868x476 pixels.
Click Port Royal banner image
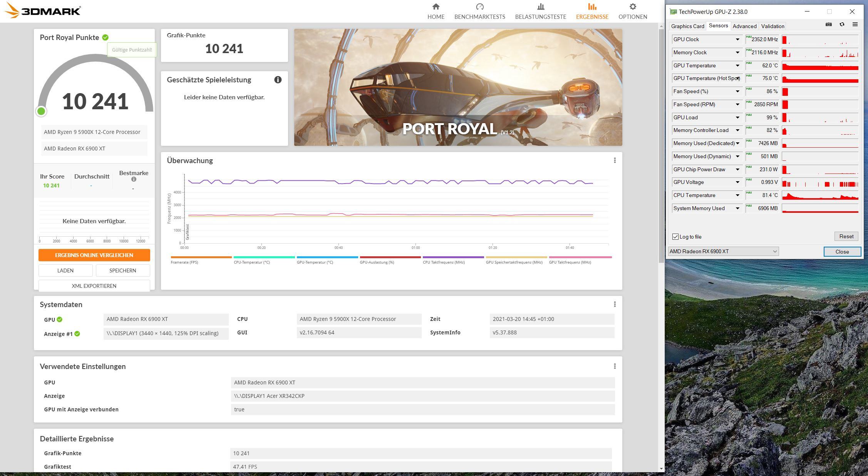[458, 87]
